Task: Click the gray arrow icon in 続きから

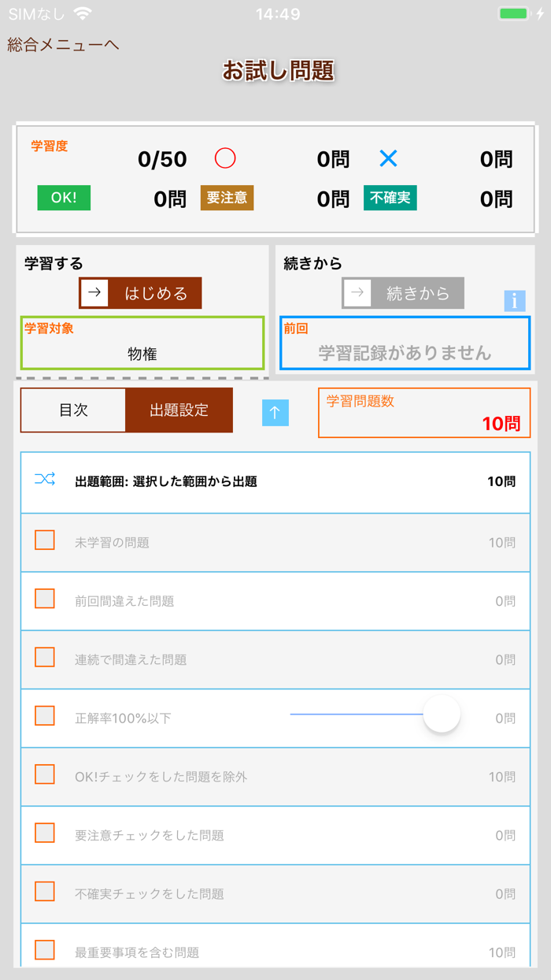Action: tap(357, 292)
